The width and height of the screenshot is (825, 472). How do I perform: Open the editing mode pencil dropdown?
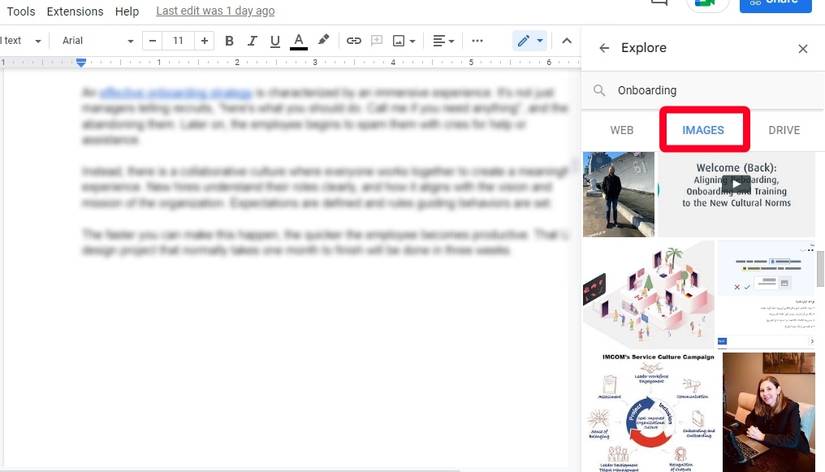(529, 41)
